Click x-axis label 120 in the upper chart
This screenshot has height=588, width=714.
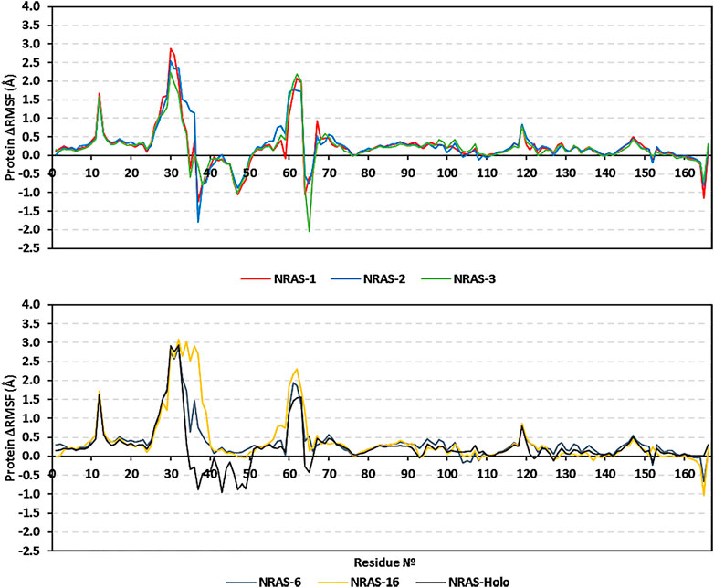click(527, 173)
